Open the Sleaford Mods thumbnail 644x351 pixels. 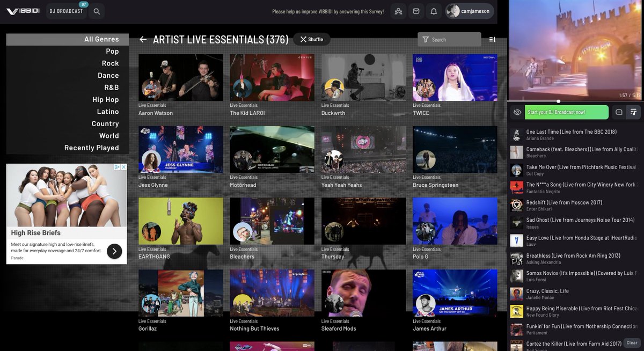coord(364,293)
